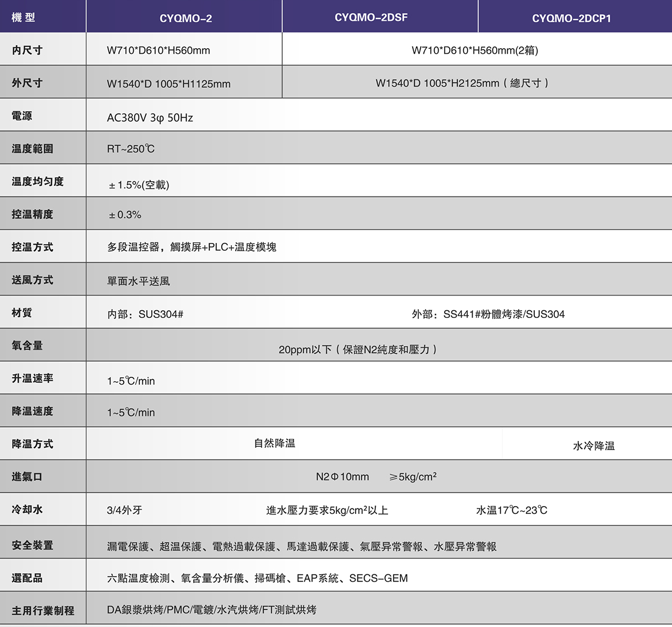Screen dimensions: 672x627
Task: Select the CYQMO-2DSF column header
Action: 371,17
